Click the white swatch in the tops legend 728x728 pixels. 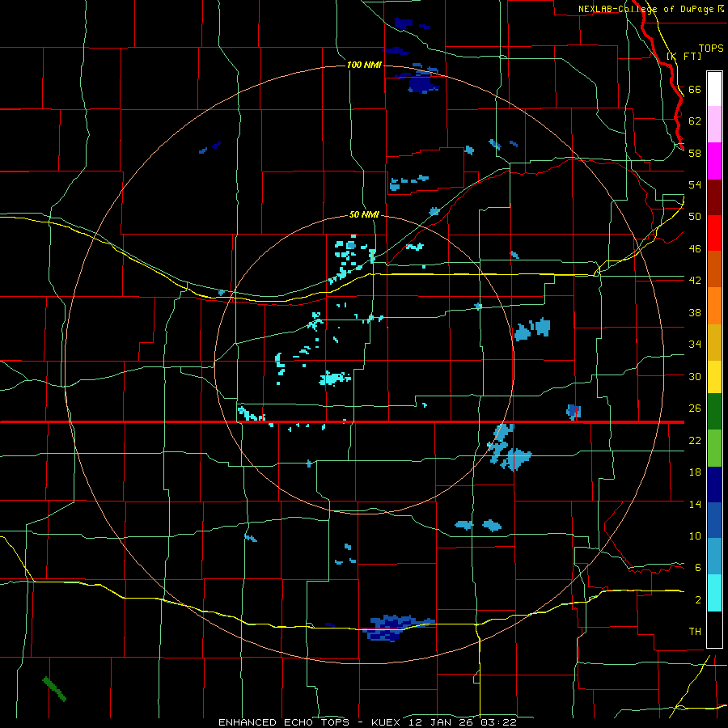714,89
